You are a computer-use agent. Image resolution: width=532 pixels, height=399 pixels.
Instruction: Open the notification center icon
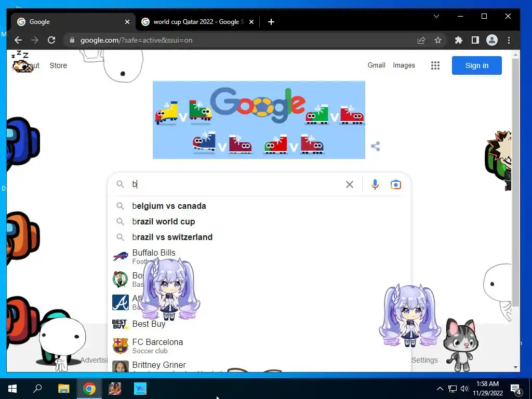pos(515,389)
